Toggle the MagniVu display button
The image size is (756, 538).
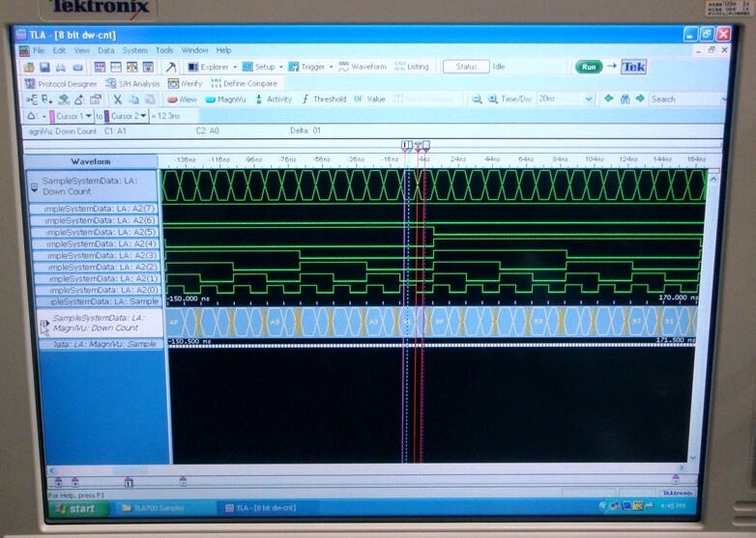pos(225,99)
